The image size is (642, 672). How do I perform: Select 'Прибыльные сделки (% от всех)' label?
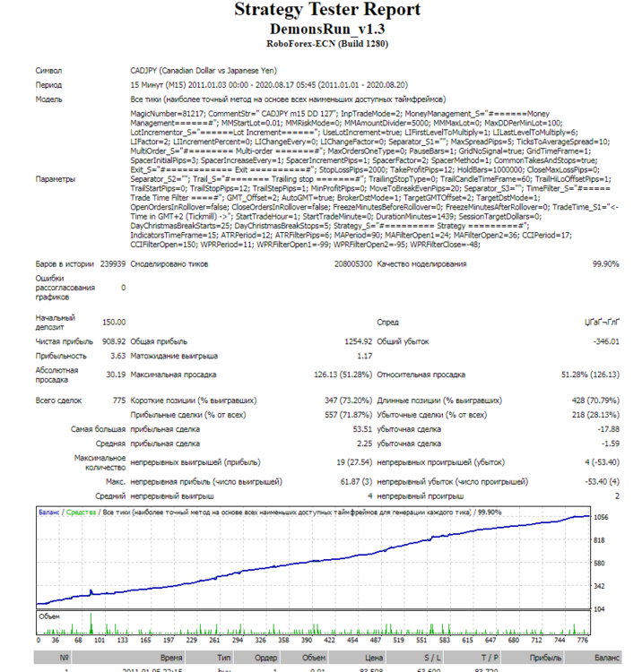click(188, 415)
